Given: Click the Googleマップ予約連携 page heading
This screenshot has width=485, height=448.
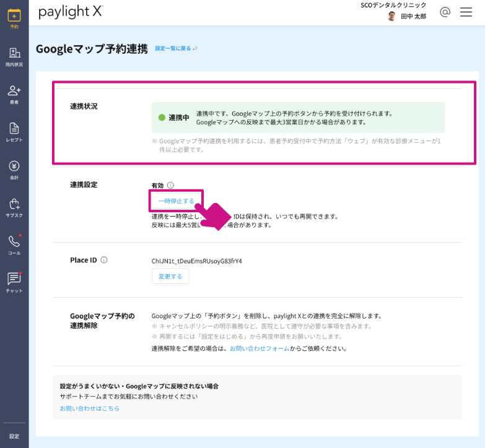Looking at the screenshot, I should click(x=92, y=49).
